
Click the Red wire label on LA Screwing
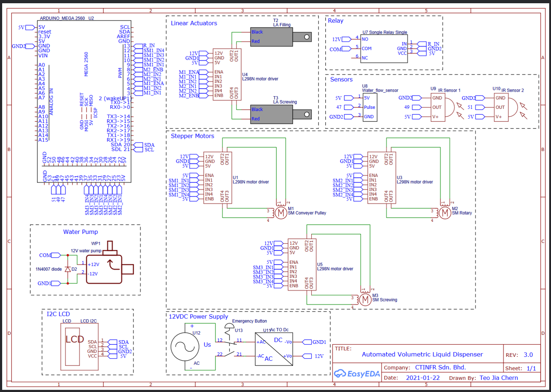click(256, 119)
